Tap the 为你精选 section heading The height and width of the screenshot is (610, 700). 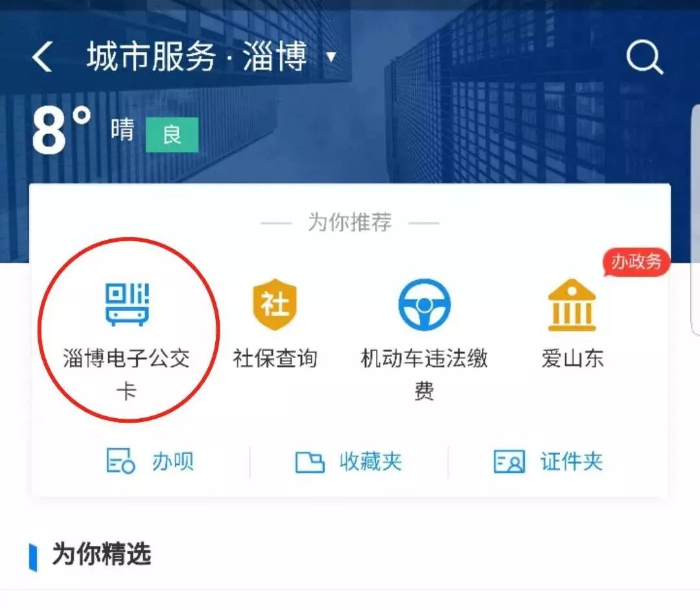pos(101,554)
